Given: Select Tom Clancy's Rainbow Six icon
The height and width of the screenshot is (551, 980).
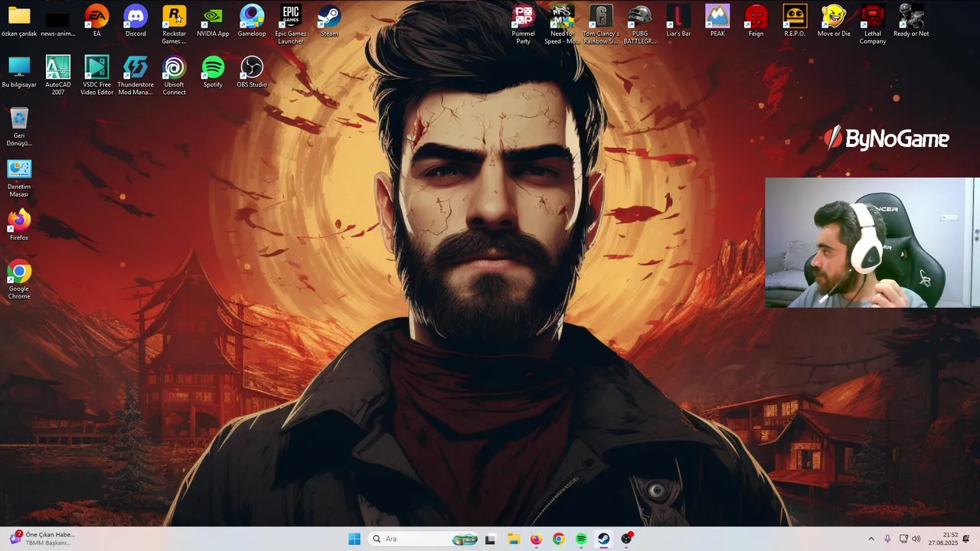Looking at the screenshot, I should (x=601, y=24).
